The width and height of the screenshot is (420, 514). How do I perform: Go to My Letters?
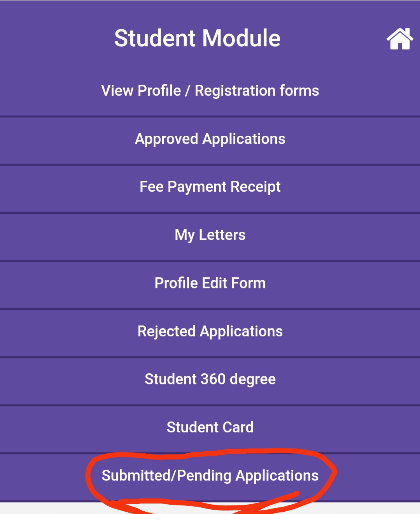(210, 235)
